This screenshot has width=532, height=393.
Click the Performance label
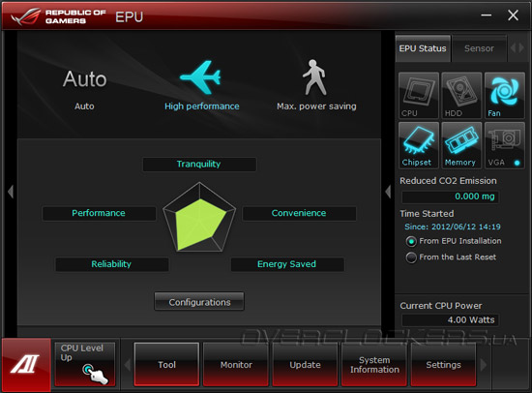pyautogui.click(x=99, y=213)
